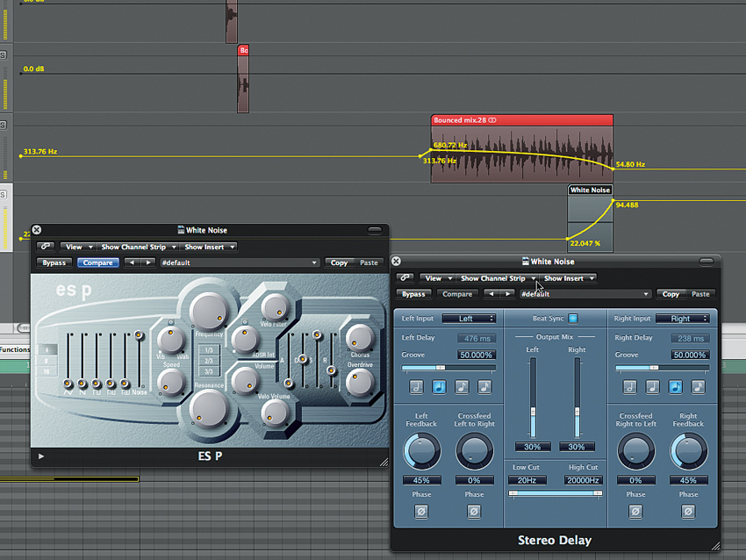Click the ES P Velo Volume knob
Viewport: 746px width, 560px height.
coord(275,413)
